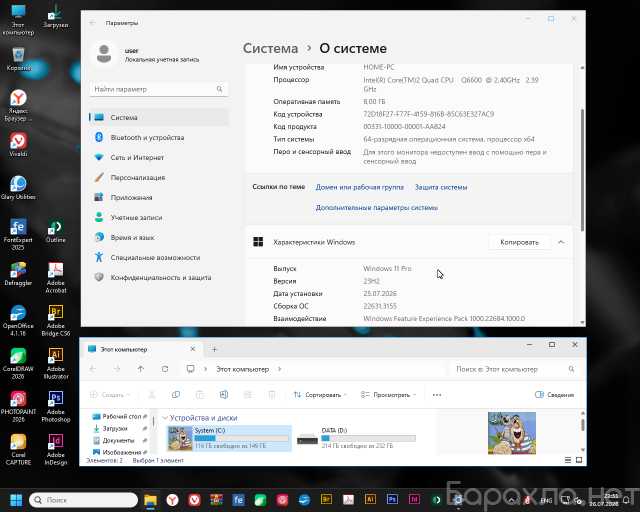
Task: Click Illustrator icon in taskbar
Action: [370, 499]
